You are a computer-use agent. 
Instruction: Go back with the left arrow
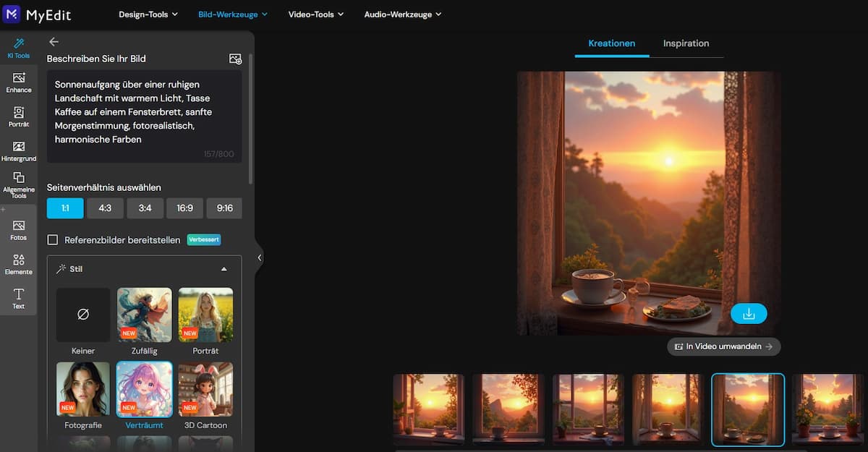pyautogui.click(x=54, y=42)
